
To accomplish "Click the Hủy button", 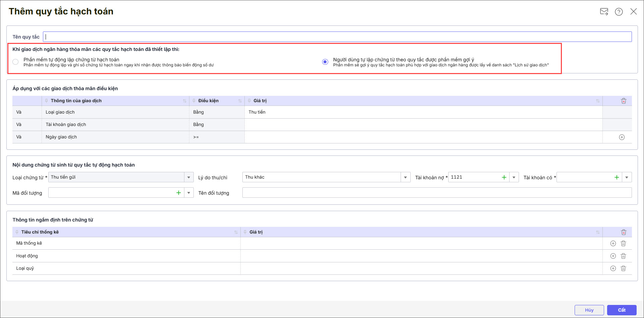I will coord(589,310).
